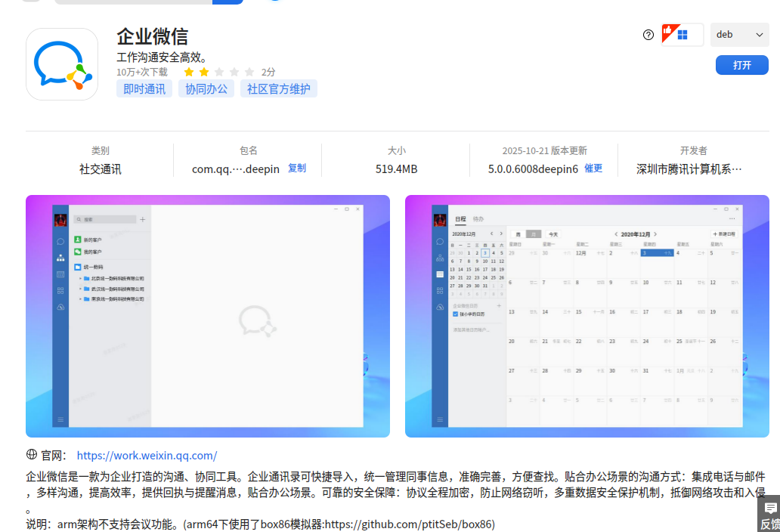780x532 pixels.
Task: Click the 2025-10-21 版本更新 label
Action: click(x=544, y=150)
